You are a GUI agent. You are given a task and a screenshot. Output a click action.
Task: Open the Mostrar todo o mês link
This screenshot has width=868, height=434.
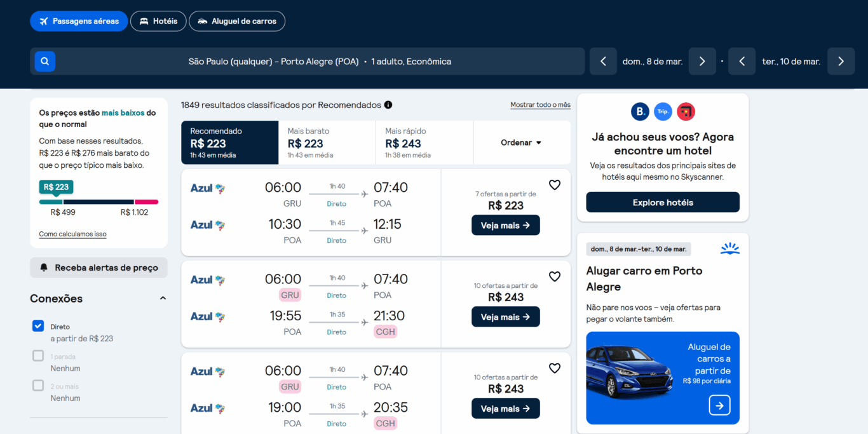540,105
